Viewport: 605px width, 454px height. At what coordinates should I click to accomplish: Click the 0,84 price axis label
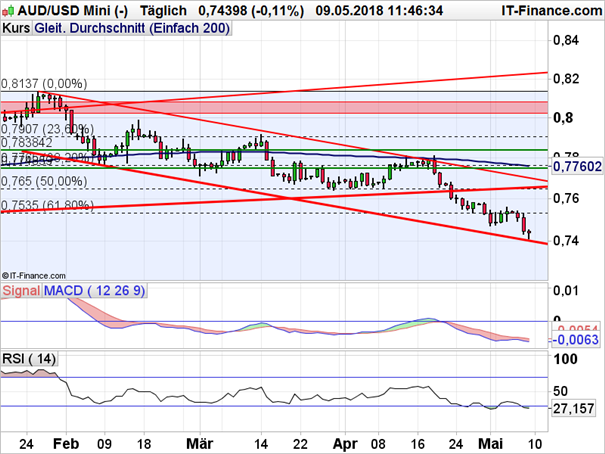coord(566,40)
